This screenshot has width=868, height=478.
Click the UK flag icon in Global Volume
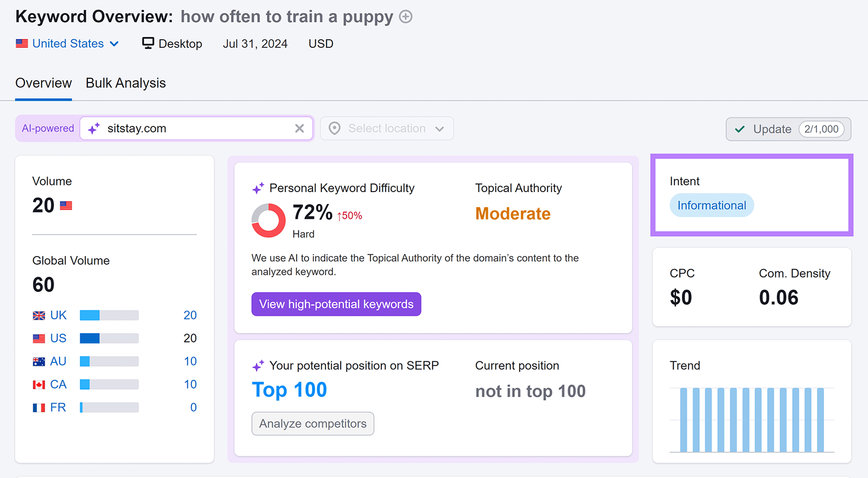[x=39, y=316]
